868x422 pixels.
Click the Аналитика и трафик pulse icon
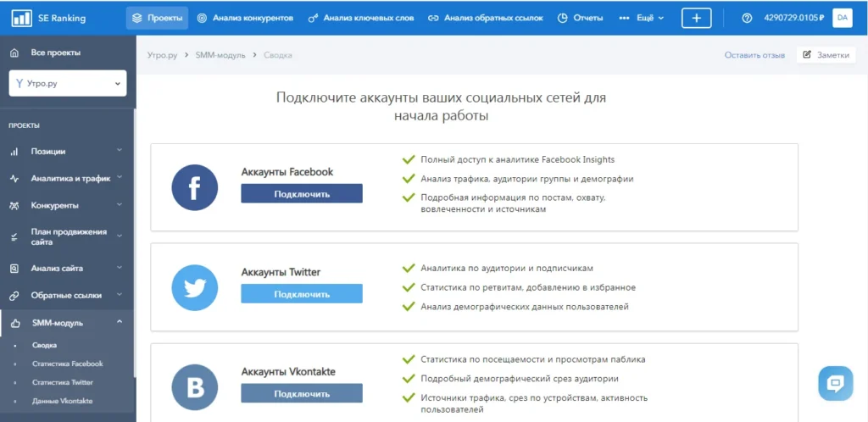(x=14, y=178)
